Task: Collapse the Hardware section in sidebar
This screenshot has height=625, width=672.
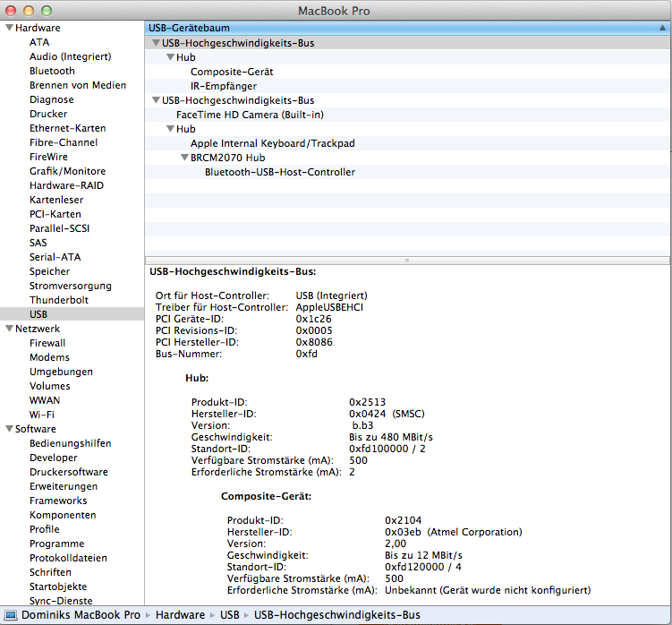Action: pyautogui.click(x=9, y=28)
